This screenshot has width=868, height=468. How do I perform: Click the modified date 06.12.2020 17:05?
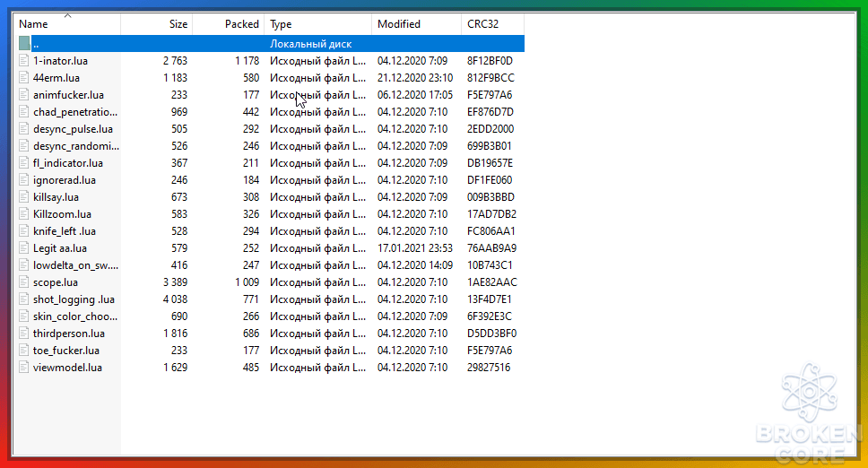pyautogui.click(x=415, y=95)
